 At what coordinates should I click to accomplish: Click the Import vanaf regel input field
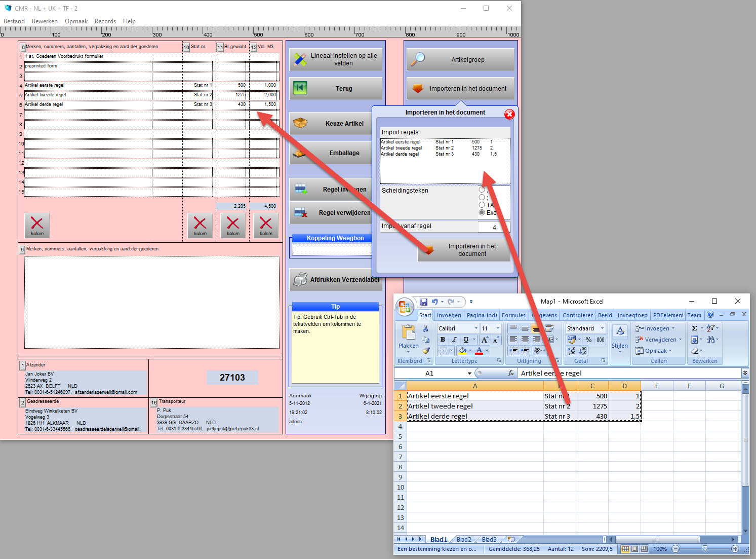494,226
